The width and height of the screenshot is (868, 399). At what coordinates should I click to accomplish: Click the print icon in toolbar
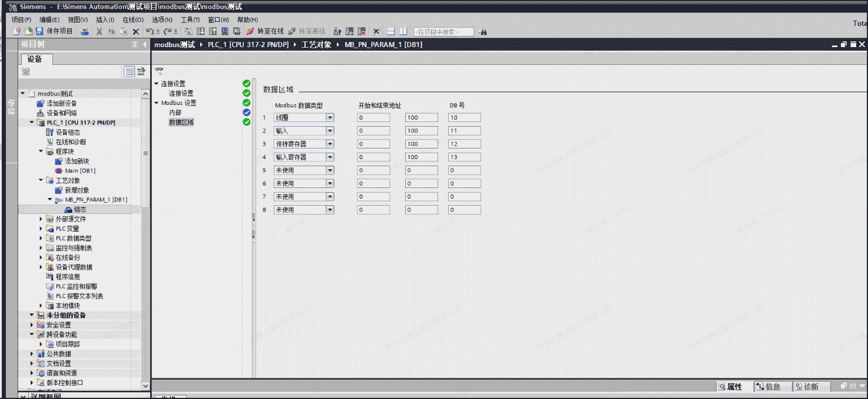(85, 31)
